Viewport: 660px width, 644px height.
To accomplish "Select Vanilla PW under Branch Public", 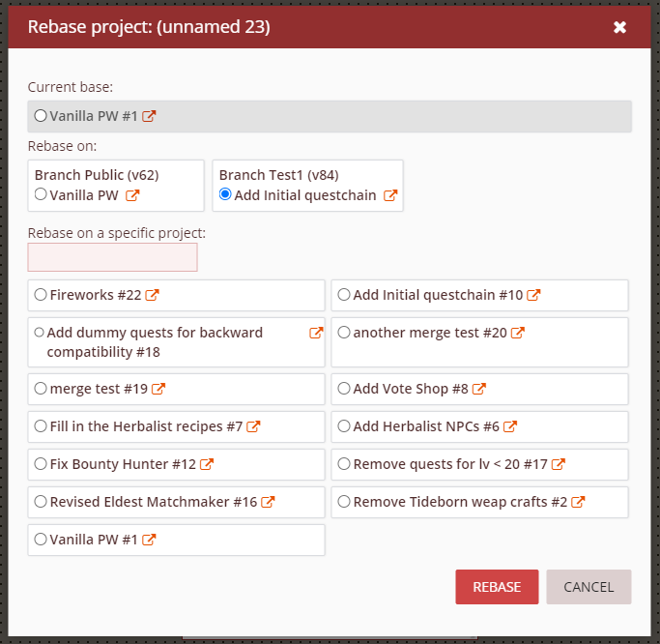I will click(x=41, y=194).
